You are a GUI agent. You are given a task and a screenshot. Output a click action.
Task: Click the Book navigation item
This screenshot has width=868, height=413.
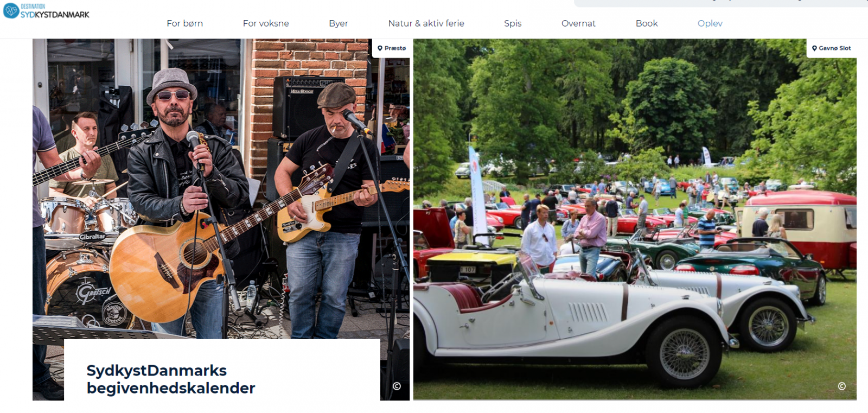click(647, 23)
